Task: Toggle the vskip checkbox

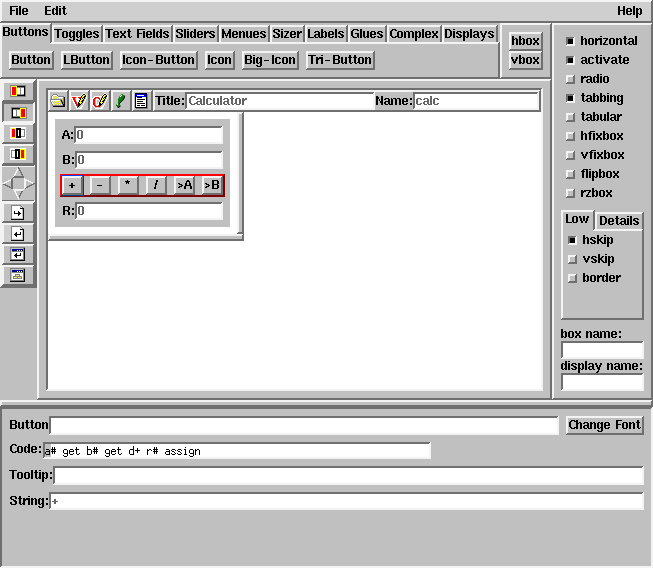Action: [x=572, y=259]
